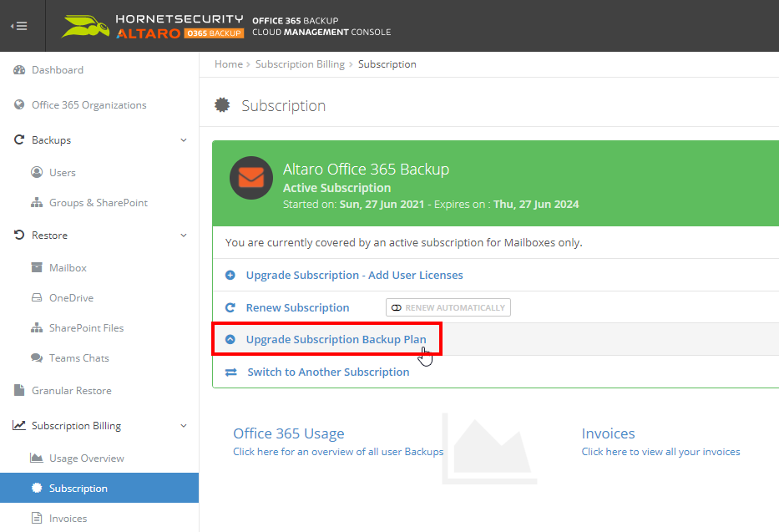Click the swap arrows icon for Switch Subscription
The image size is (779, 532).
point(231,372)
